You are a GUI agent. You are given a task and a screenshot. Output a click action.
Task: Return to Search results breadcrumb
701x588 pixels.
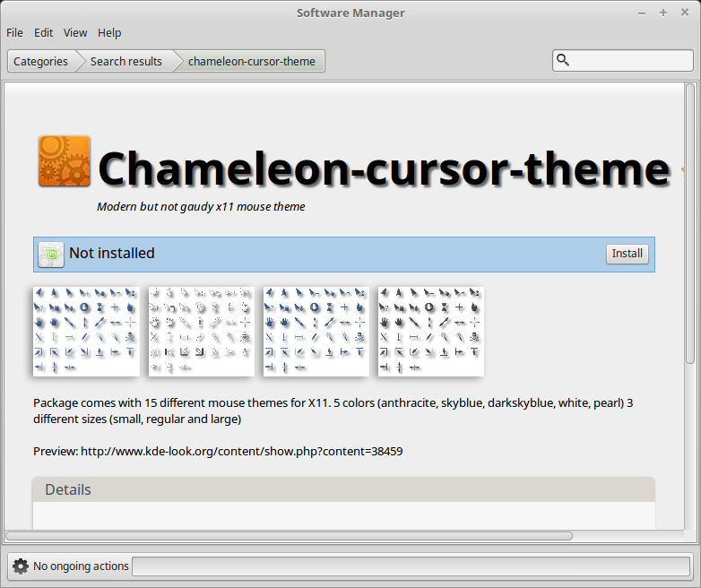125,61
